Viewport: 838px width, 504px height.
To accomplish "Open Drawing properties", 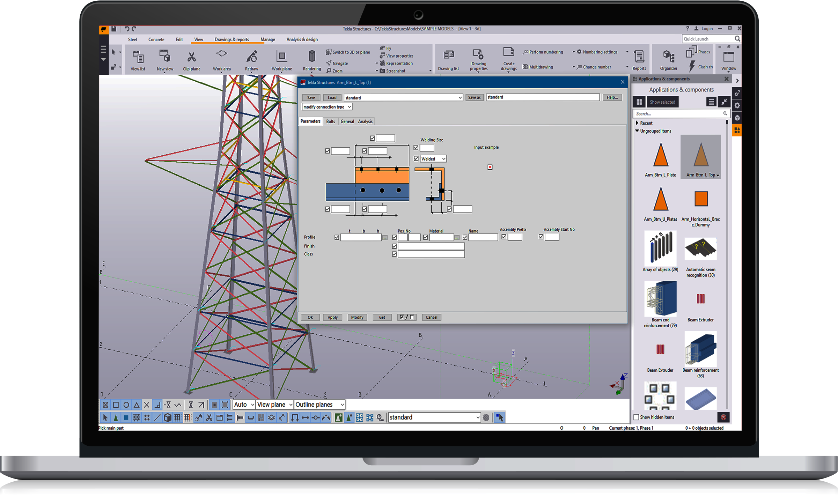I will click(478, 60).
